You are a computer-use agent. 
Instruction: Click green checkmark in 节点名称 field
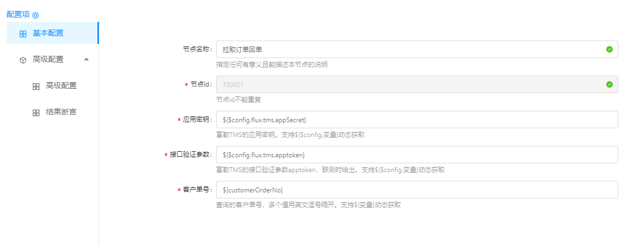(609, 49)
